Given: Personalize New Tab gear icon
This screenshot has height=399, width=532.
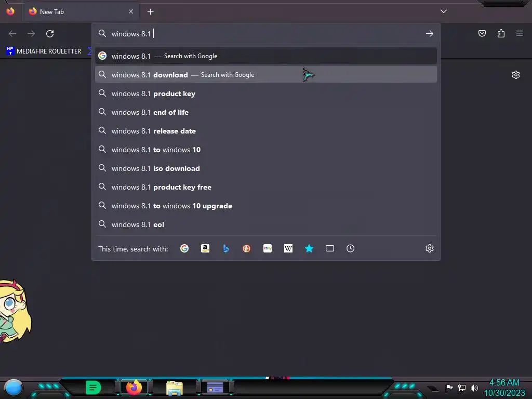Looking at the screenshot, I should coord(516,75).
